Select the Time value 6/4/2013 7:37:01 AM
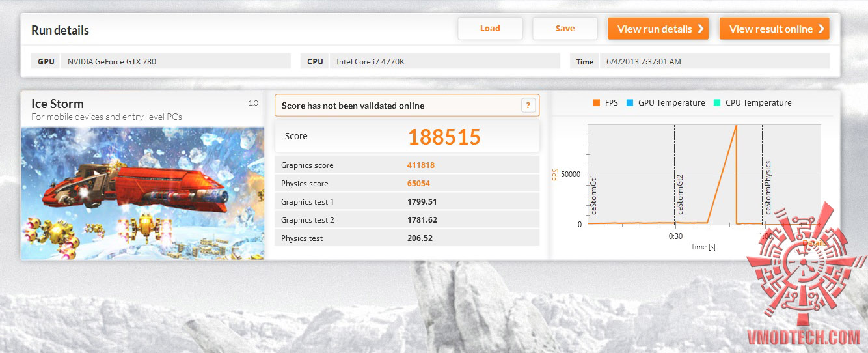 714,61
